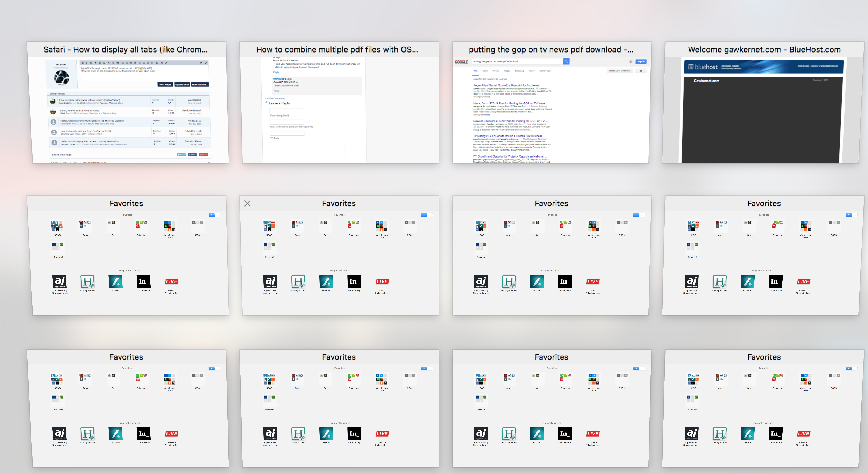Toggle the blue star button in the Favorites tab showing the X
Image resolution: width=868 pixels, height=474 pixels.
click(x=424, y=215)
